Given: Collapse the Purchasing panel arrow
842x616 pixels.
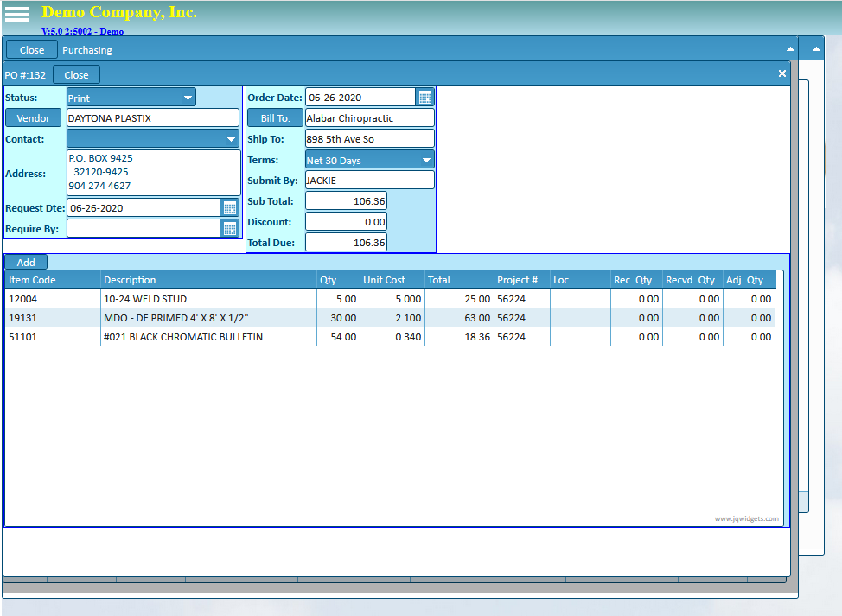Looking at the screenshot, I should 790,49.
